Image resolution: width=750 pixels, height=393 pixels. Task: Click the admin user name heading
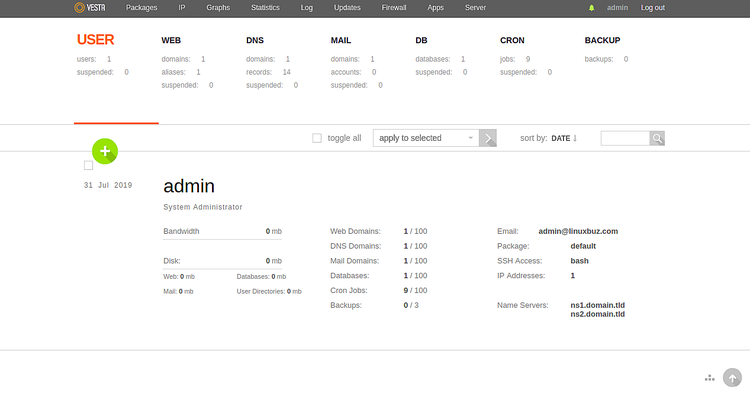click(x=189, y=186)
